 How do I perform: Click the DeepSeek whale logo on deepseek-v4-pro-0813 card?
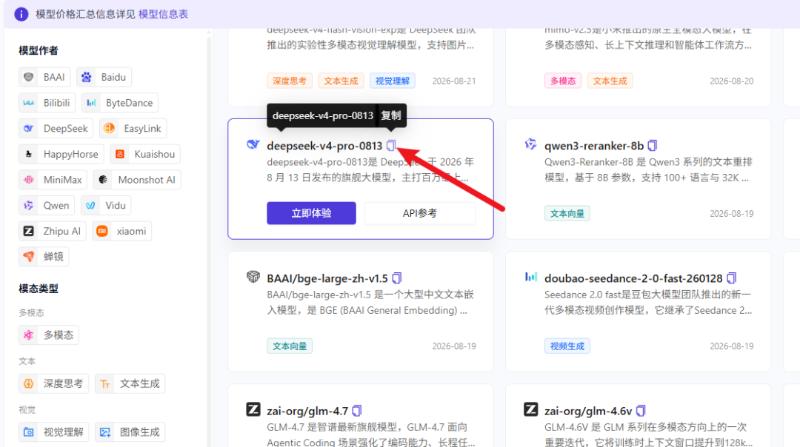point(253,145)
